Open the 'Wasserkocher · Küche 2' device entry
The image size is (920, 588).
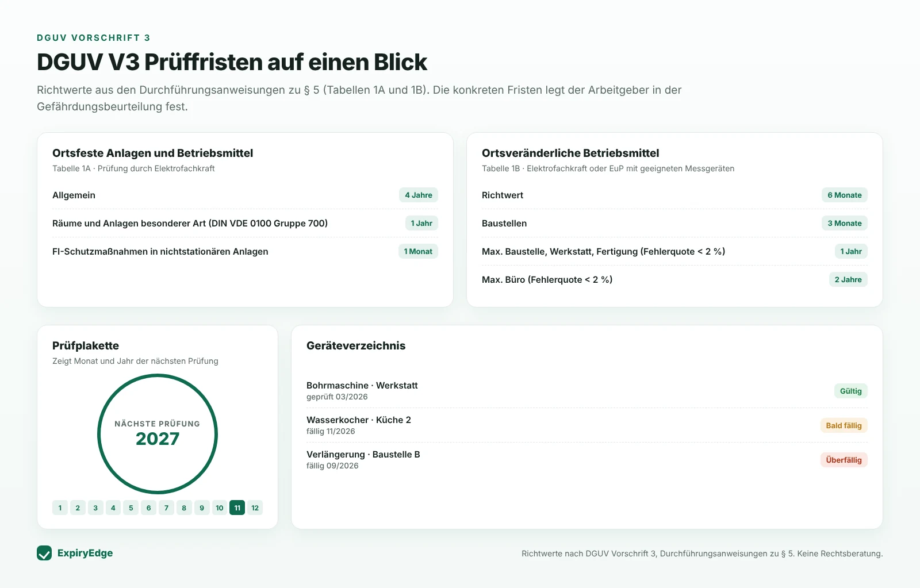tap(587, 425)
